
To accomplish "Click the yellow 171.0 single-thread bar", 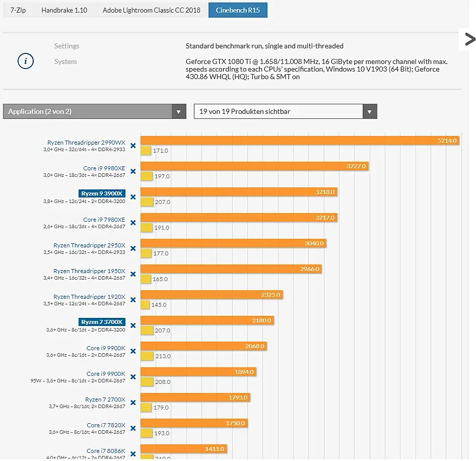I will pos(146,150).
